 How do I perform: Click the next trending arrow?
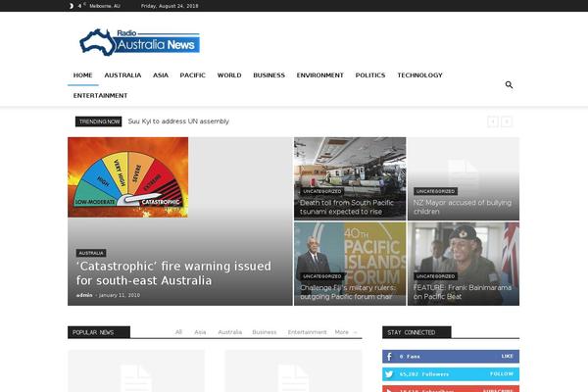click(x=507, y=122)
